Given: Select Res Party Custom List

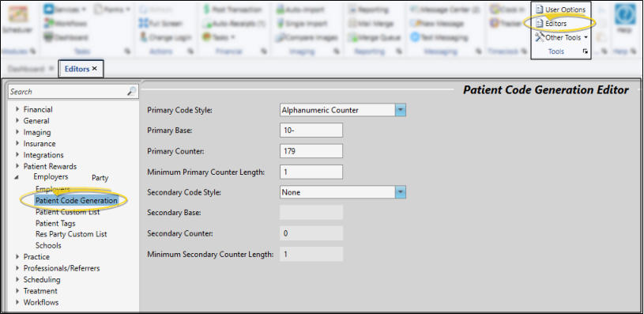Looking at the screenshot, I should tap(71, 234).
